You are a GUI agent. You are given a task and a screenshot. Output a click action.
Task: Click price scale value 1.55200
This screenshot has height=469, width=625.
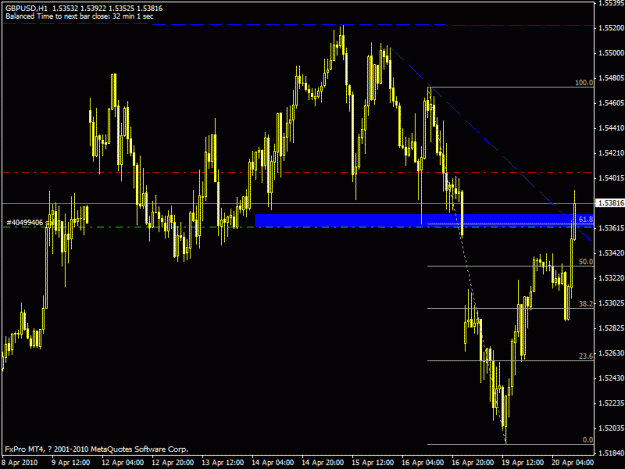(x=610, y=28)
